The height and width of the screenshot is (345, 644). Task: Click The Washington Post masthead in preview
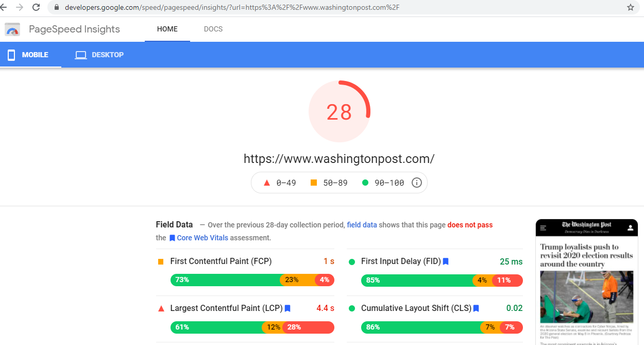tap(587, 225)
